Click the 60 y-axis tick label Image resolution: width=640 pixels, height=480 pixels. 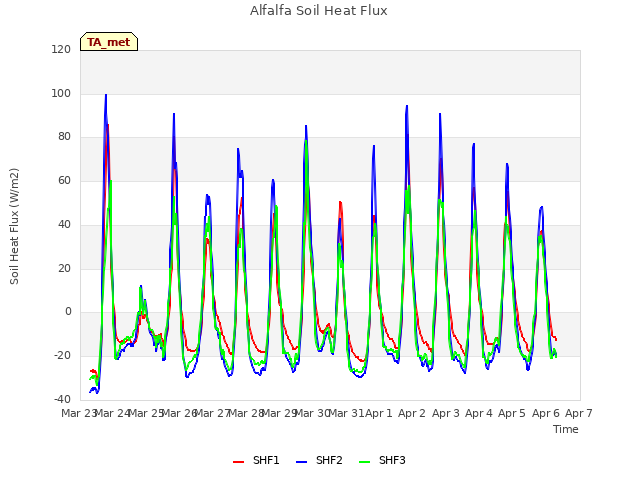(x=64, y=180)
